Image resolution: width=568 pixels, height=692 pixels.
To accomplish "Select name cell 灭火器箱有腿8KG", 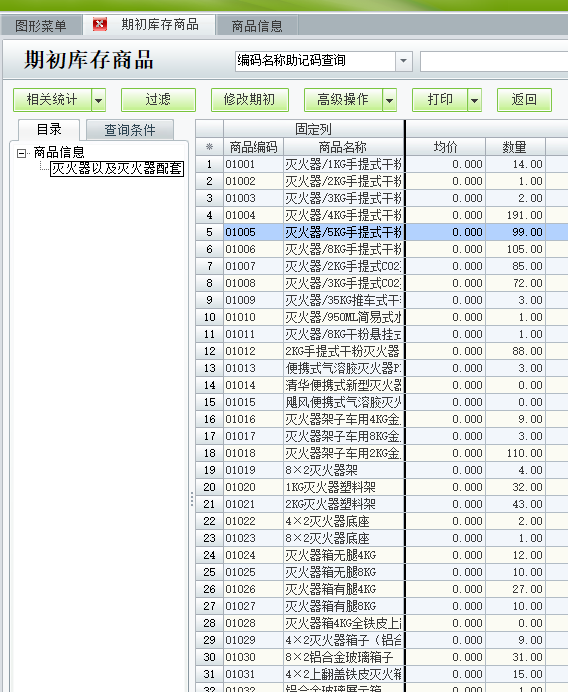I will [x=343, y=606].
